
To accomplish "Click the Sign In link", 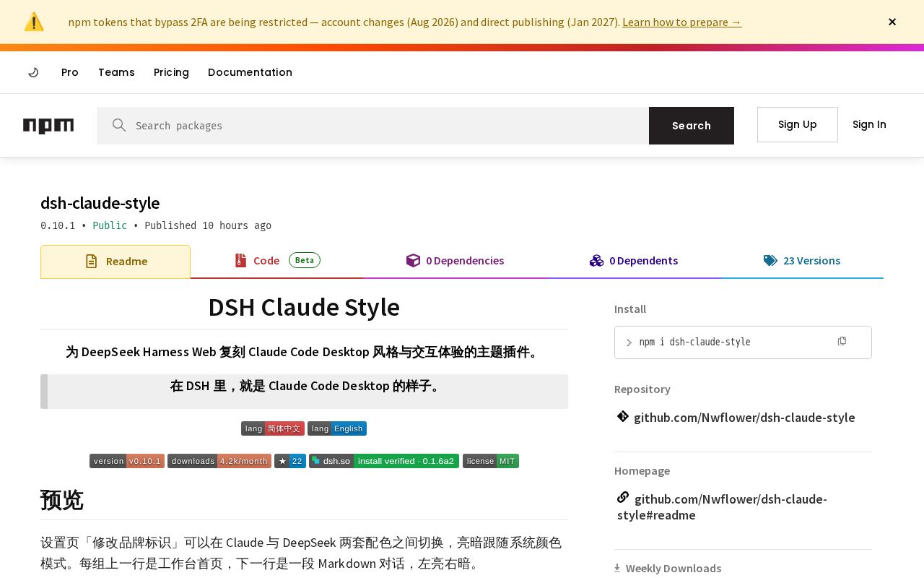I will click(869, 124).
